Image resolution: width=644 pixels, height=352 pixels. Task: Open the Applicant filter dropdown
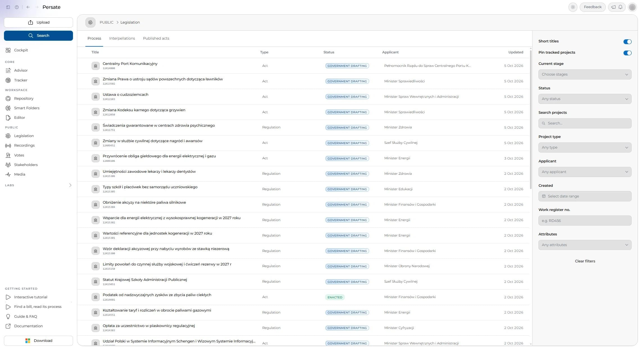point(585,172)
